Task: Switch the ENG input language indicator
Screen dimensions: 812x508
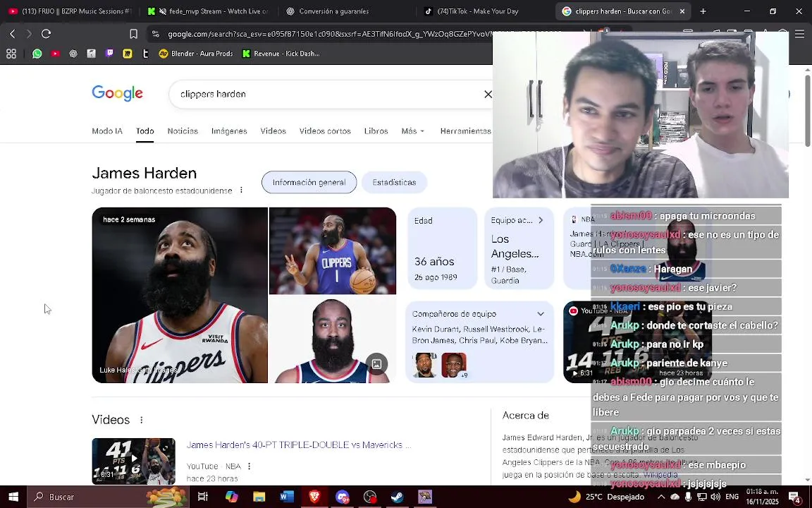Action: coord(732,497)
